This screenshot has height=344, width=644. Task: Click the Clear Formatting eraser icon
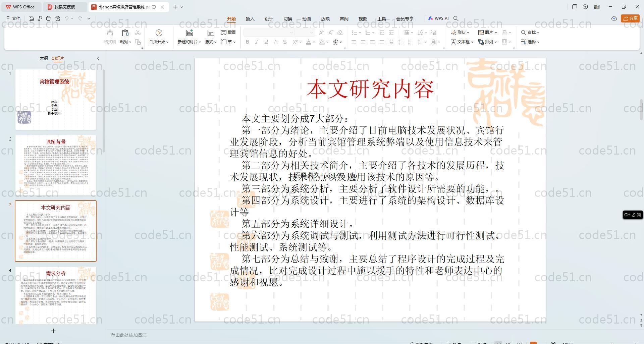tap(340, 33)
